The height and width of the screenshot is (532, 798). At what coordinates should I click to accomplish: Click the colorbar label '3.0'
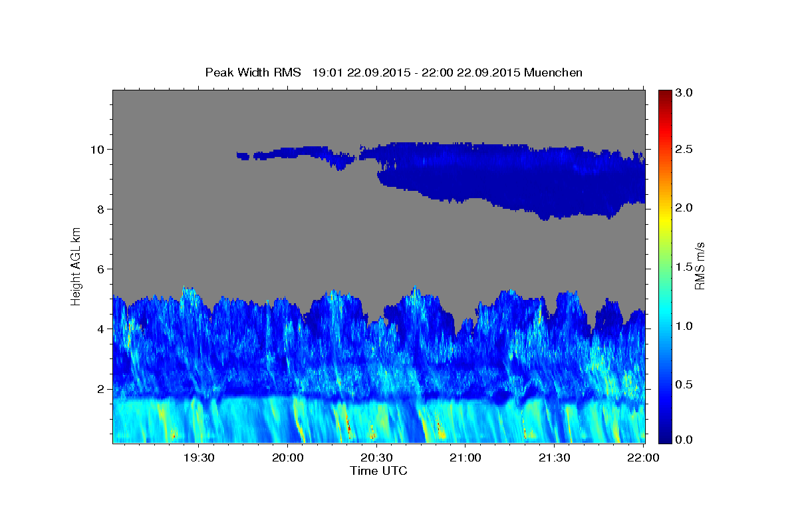click(x=684, y=93)
